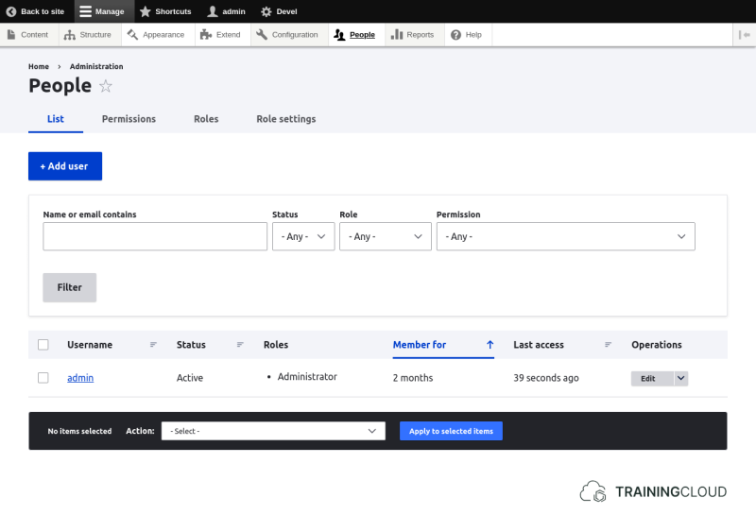This screenshot has width=756, height=532.
Task: Open the Reports admin section
Action: [413, 35]
